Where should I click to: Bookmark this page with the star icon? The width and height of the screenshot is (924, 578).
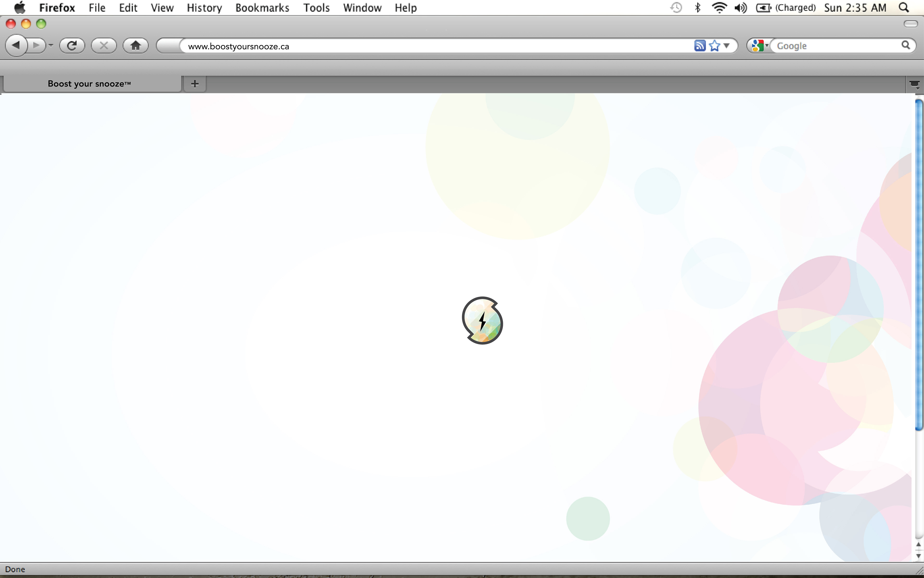[x=714, y=46]
